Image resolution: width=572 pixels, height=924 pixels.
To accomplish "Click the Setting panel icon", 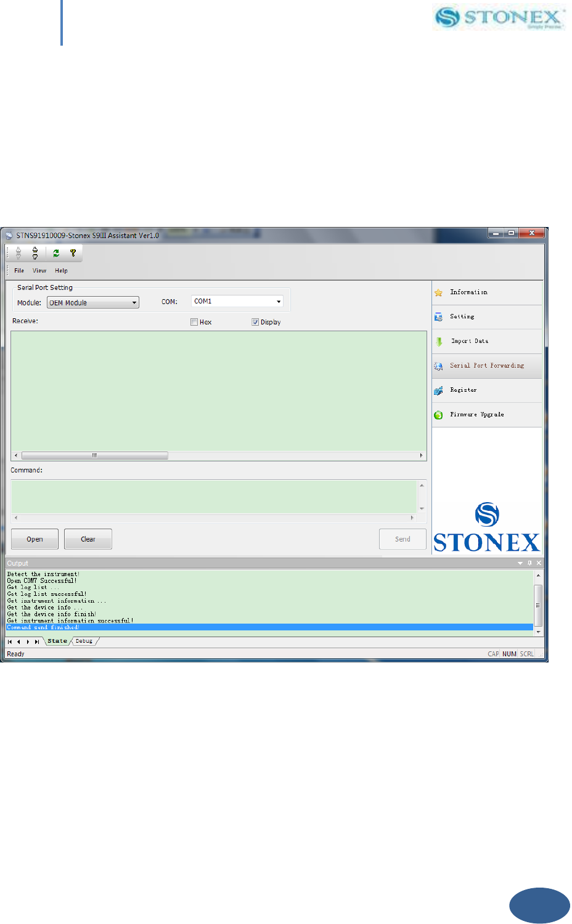I will (x=438, y=317).
